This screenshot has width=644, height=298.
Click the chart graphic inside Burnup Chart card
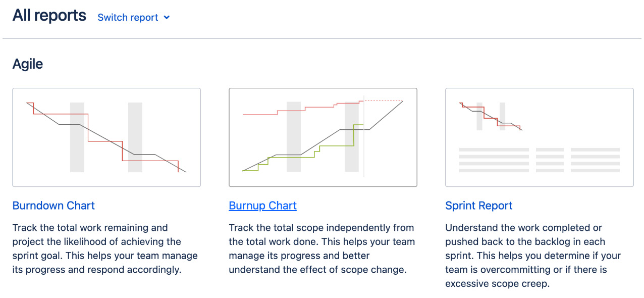click(323, 136)
